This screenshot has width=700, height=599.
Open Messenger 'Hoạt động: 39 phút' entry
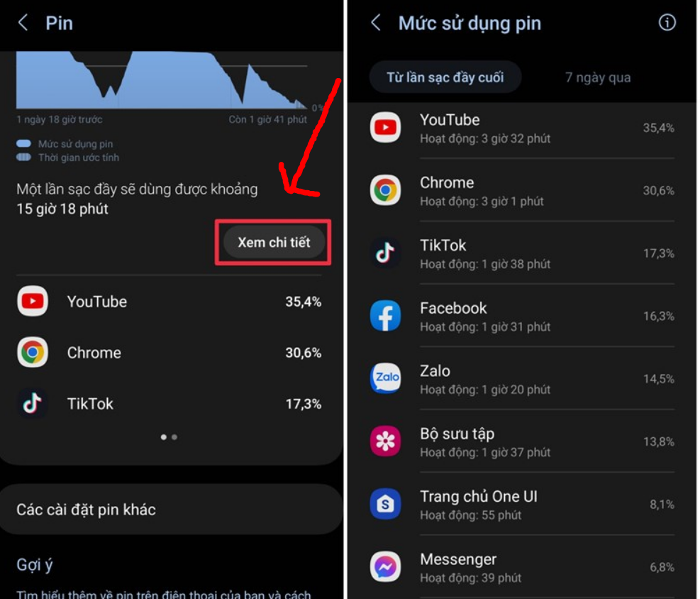[x=522, y=567]
